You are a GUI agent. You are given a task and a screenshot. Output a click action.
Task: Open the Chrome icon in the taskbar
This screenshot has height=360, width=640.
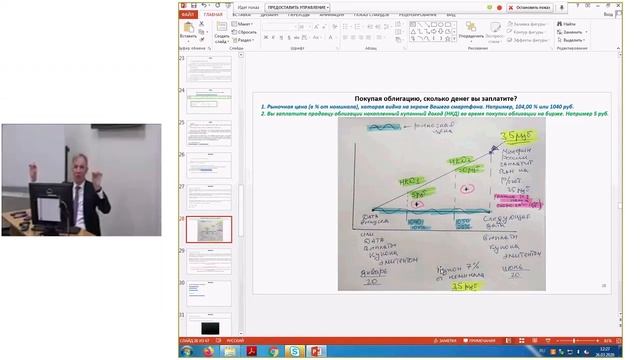(273, 351)
